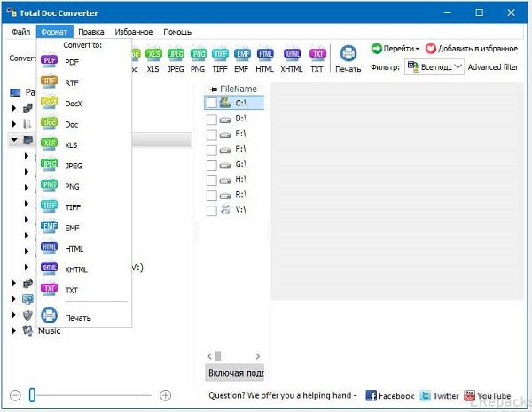532x412 pixels.
Task: Click the JPEG toolbar conversion icon
Action: pos(176,59)
